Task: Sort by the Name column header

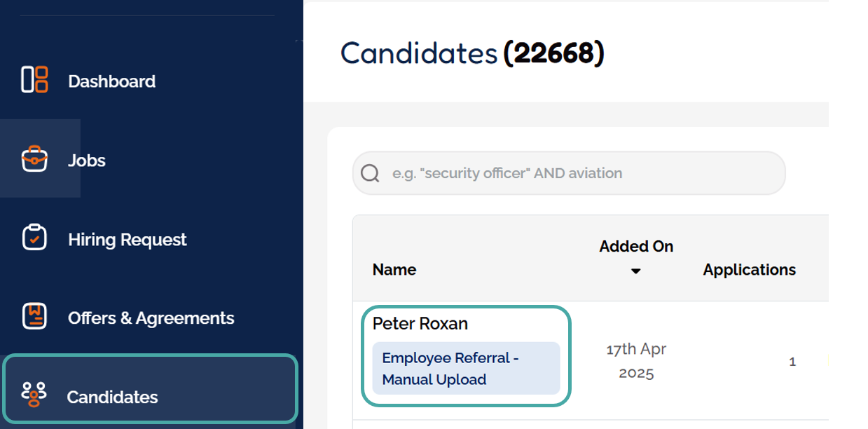Action: tap(394, 270)
